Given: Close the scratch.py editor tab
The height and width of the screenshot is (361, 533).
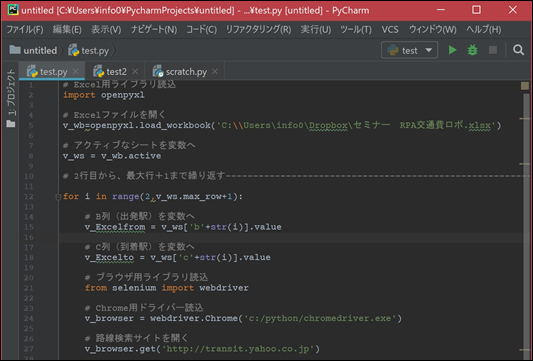Looking at the screenshot, I should point(215,71).
